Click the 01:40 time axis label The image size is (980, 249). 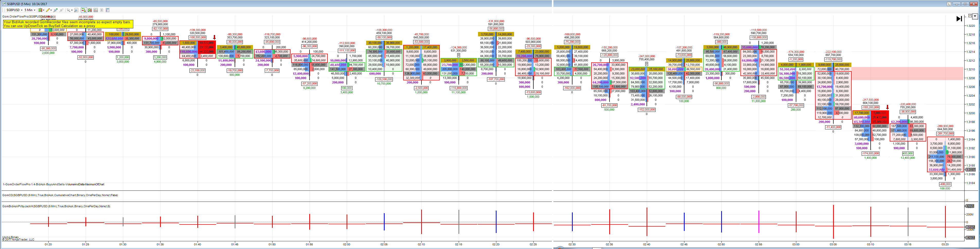tap(197, 244)
